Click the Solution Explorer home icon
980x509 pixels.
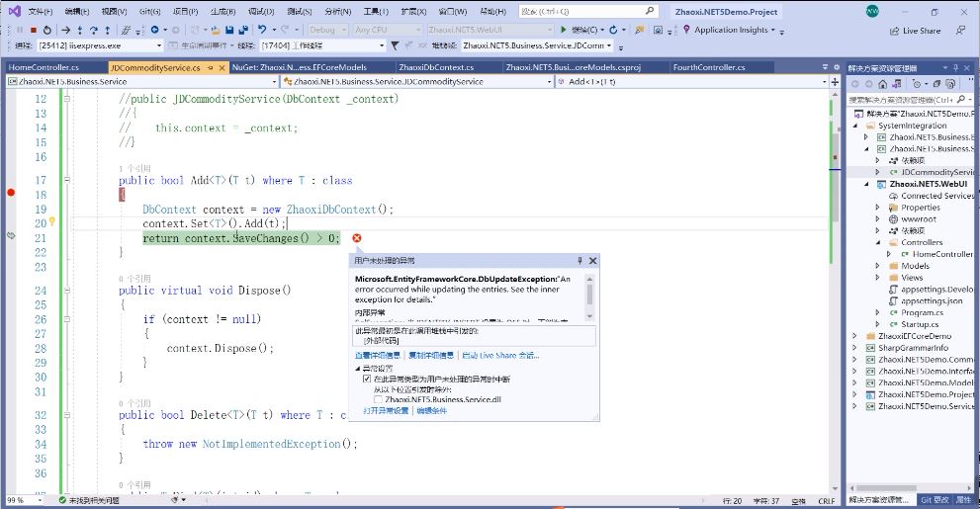coord(882,84)
